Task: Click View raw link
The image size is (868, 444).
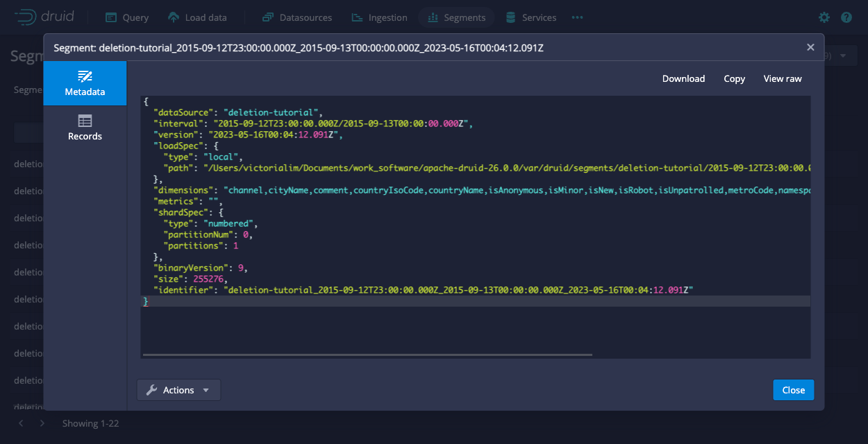Action: [x=783, y=78]
